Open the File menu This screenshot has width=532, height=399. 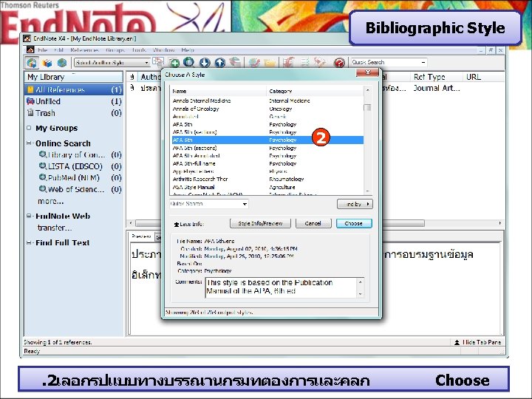pyautogui.click(x=42, y=50)
